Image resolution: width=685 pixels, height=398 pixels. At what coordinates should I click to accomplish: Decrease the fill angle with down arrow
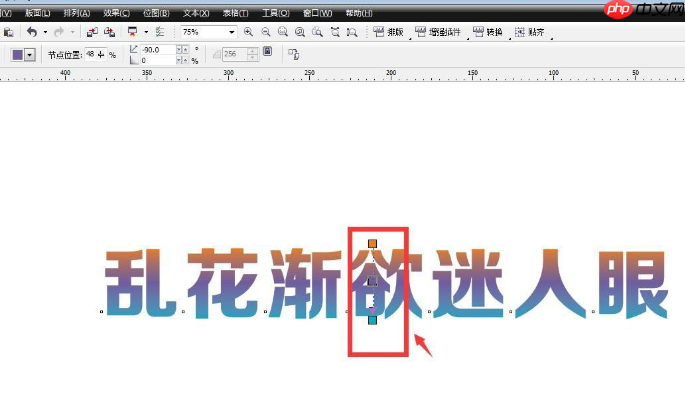pyautogui.click(x=179, y=50)
